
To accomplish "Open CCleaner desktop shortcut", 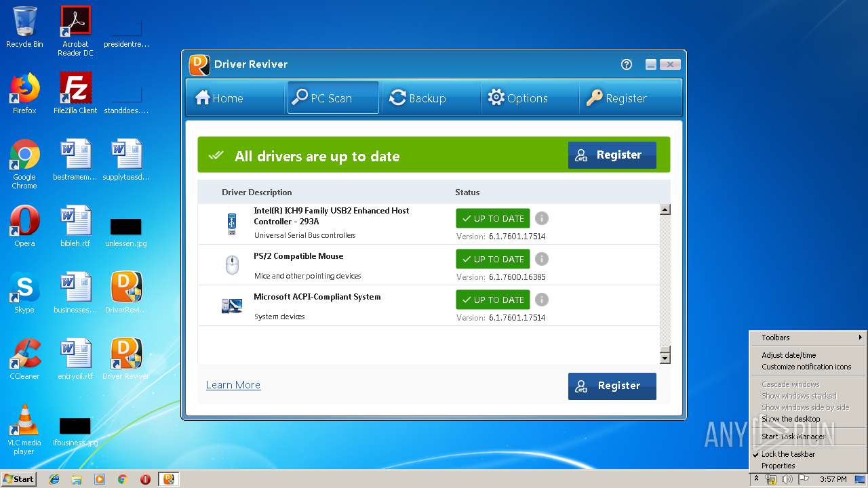I will (x=24, y=359).
